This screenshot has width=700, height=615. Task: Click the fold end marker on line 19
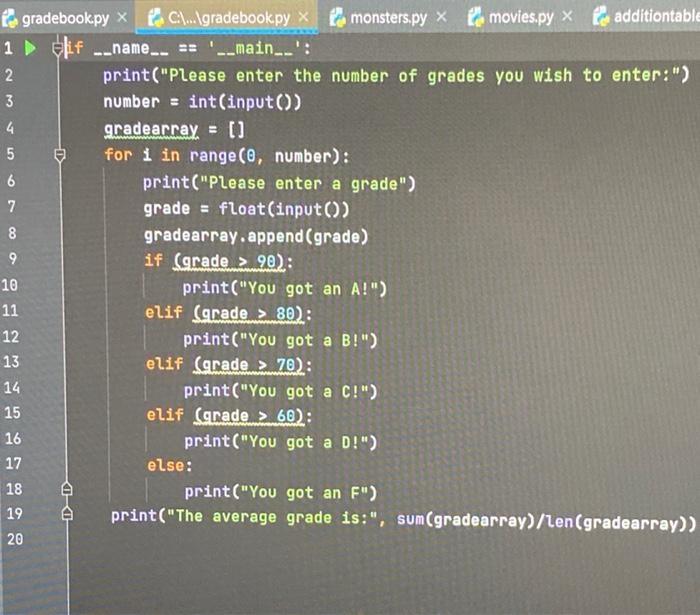point(67,514)
